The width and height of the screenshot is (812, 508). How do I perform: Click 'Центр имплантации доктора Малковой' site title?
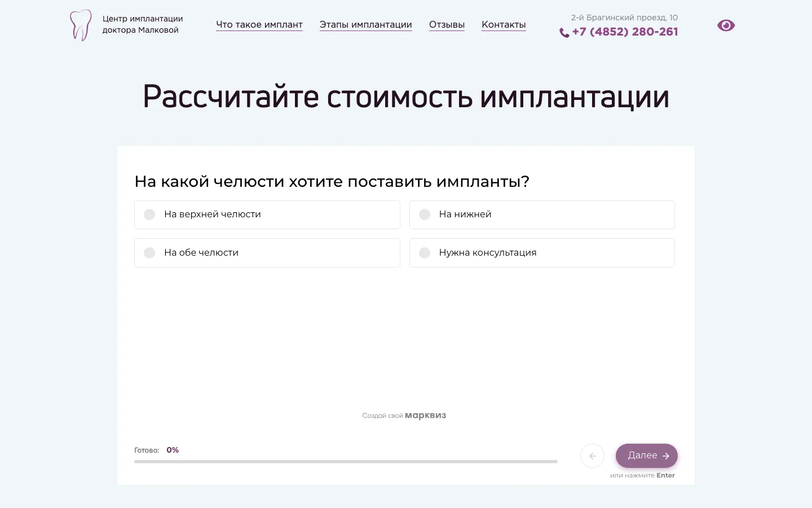click(143, 24)
